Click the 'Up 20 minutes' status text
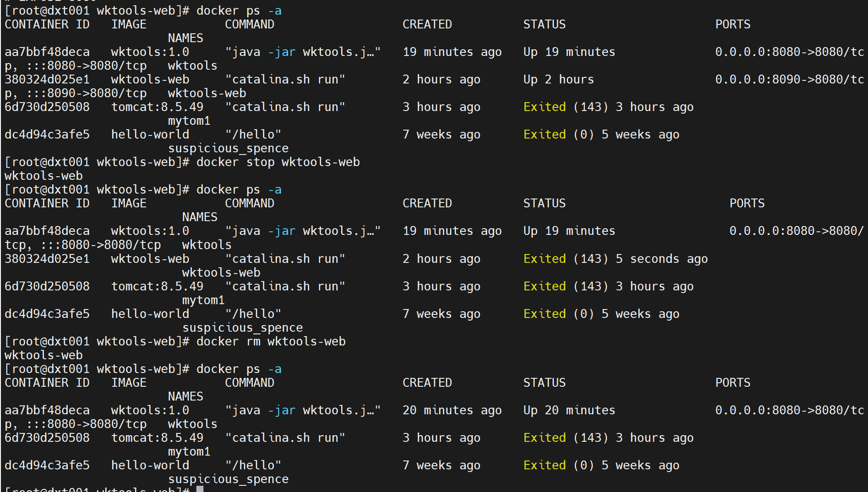The image size is (868, 492). click(569, 410)
